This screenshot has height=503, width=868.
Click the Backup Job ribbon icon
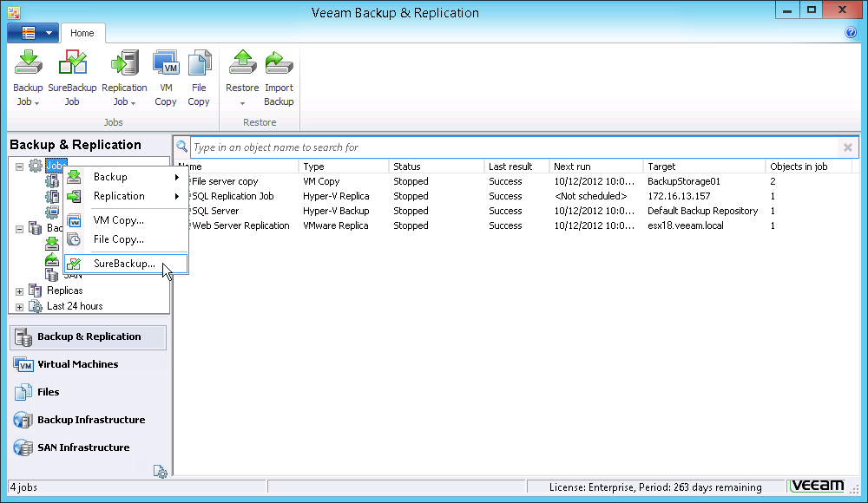(x=28, y=62)
